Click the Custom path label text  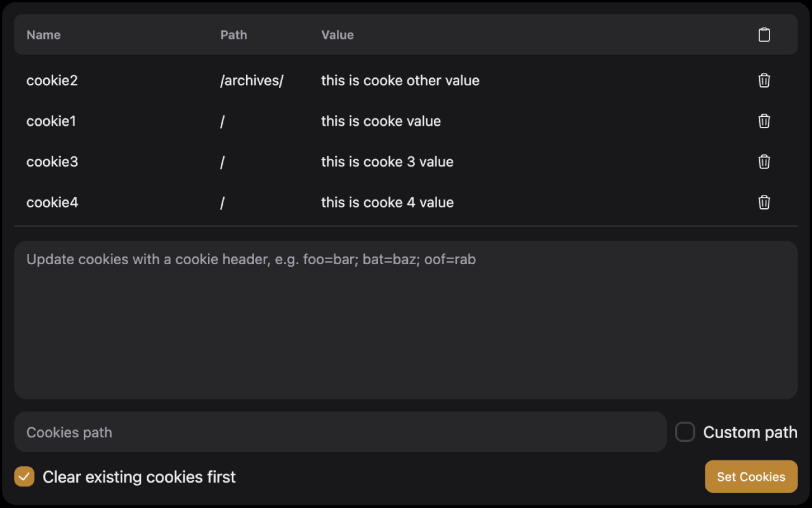point(750,432)
